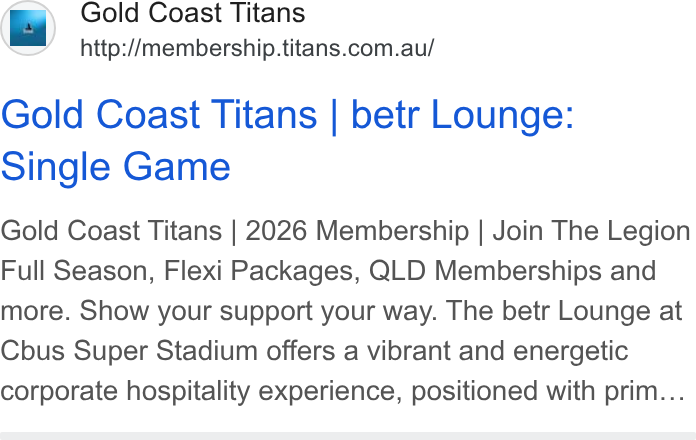Click the "Gold Coast Titans" text starting the snippet
This screenshot has width=696, height=440.
click(x=111, y=231)
